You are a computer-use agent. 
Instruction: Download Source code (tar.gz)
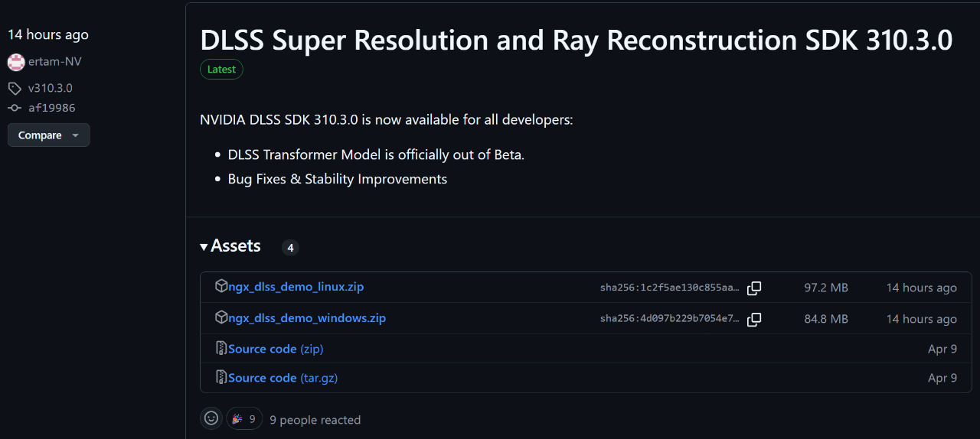283,378
